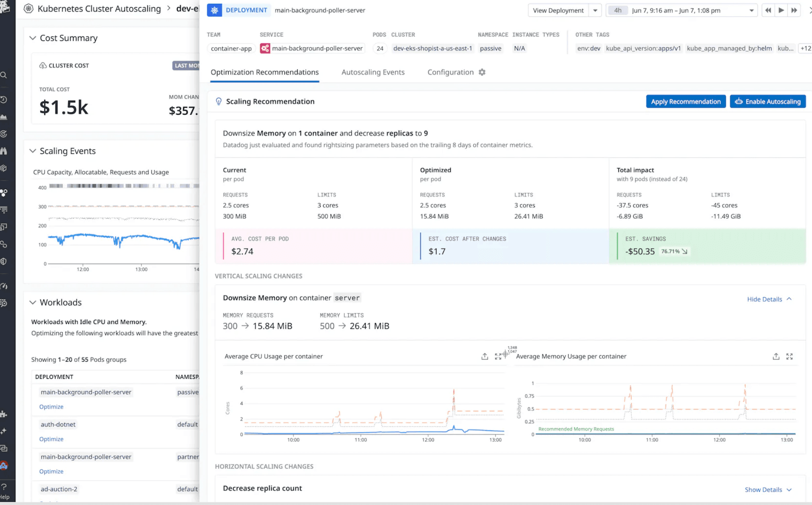Step the time range backward
Viewport: 812px width, 505px height.
point(768,10)
